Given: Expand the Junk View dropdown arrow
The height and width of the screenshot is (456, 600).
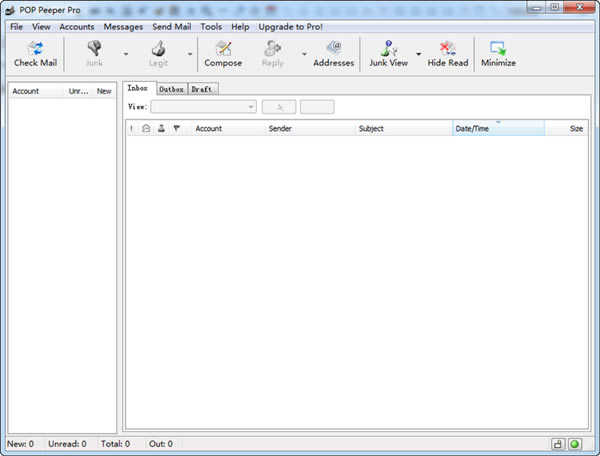Looking at the screenshot, I should [x=418, y=54].
